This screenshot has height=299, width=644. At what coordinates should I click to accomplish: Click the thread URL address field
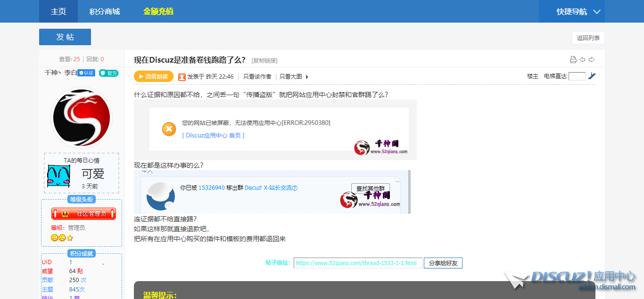[x=358, y=263]
